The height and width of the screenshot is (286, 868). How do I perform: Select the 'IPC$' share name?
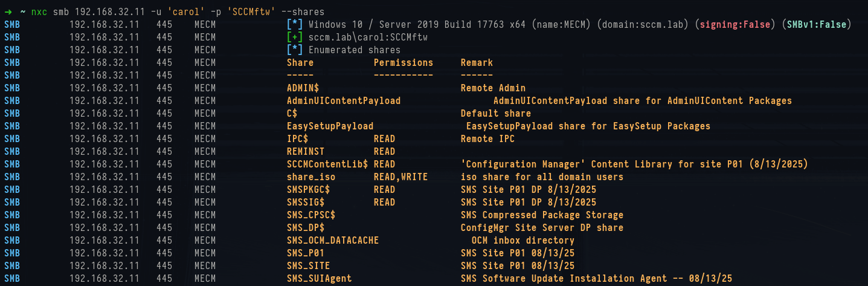[x=298, y=139]
